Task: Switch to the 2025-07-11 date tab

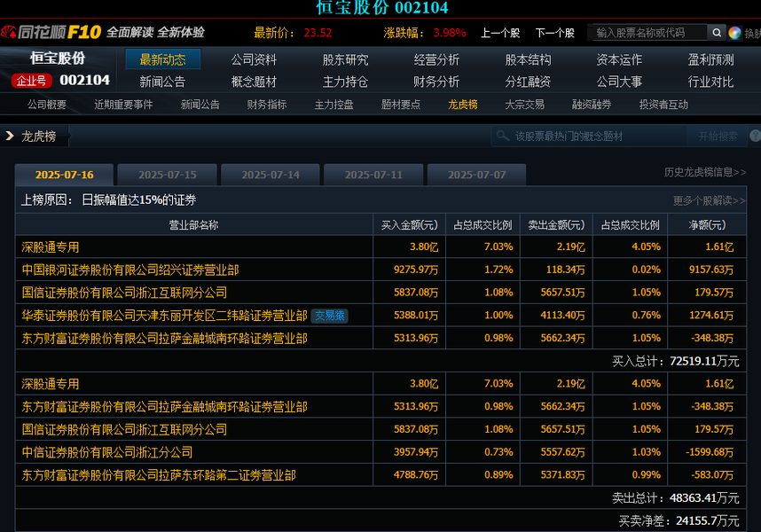Action: tap(373, 175)
